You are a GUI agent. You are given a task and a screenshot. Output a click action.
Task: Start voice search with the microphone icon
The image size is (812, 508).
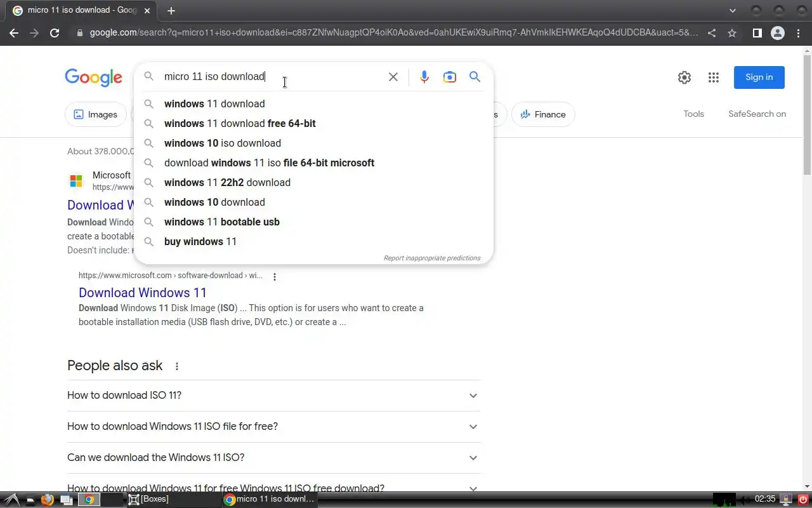[424, 77]
